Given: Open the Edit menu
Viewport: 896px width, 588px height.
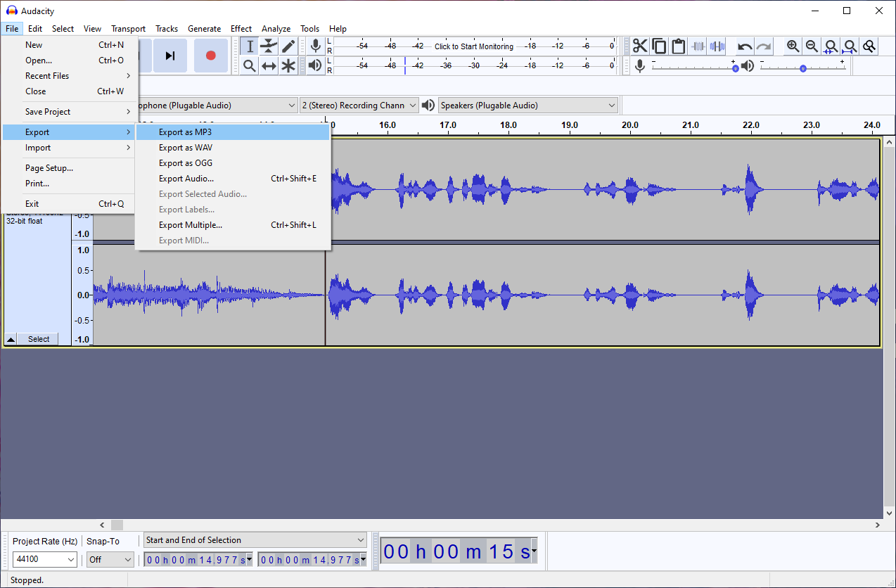Looking at the screenshot, I should click(35, 29).
